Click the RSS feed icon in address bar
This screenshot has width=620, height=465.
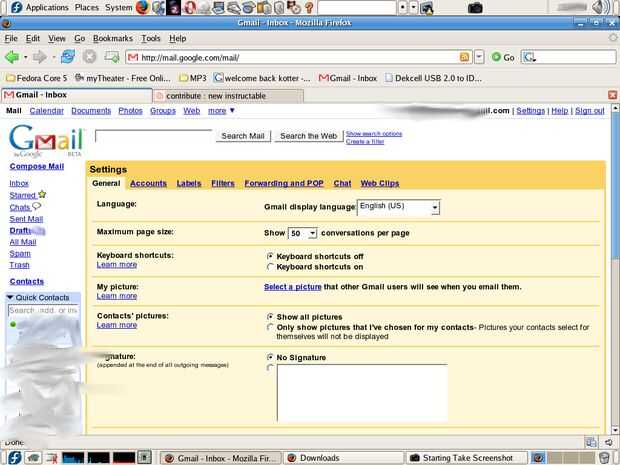pos(464,57)
